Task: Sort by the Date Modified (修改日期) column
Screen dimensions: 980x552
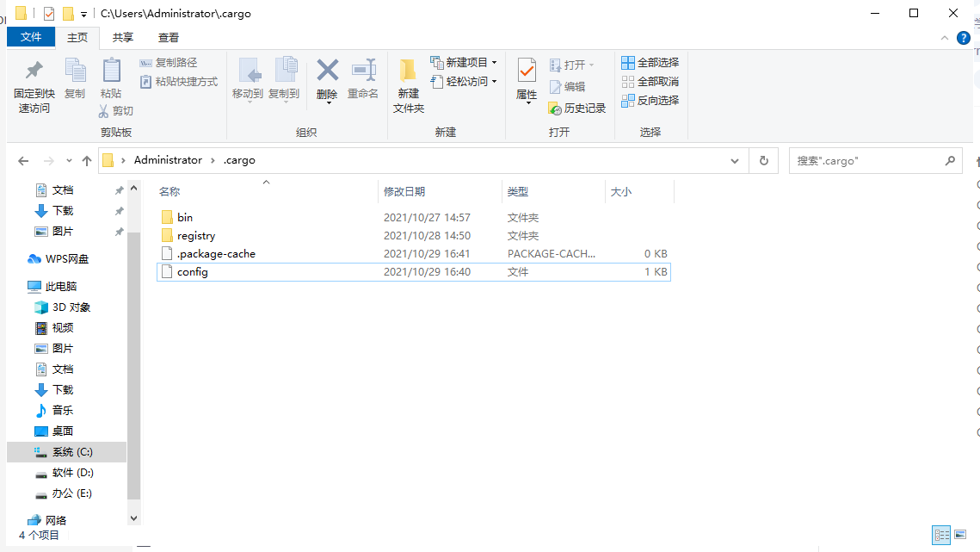Action: click(x=440, y=191)
